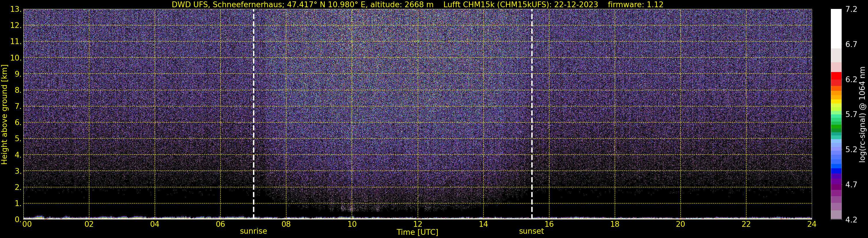Click the x-axis tick label '08'
Screen dimensions: 868x238
[x=286, y=224]
